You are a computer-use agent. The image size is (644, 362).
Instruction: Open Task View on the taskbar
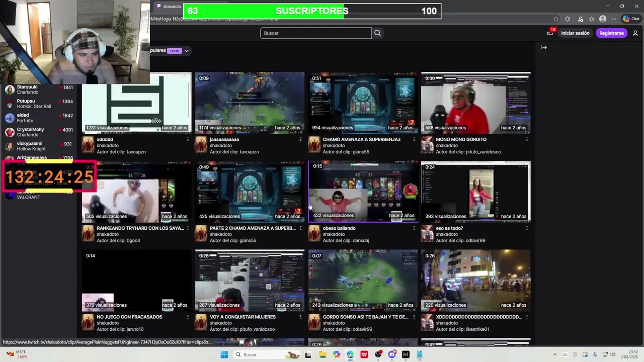tap(308, 354)
